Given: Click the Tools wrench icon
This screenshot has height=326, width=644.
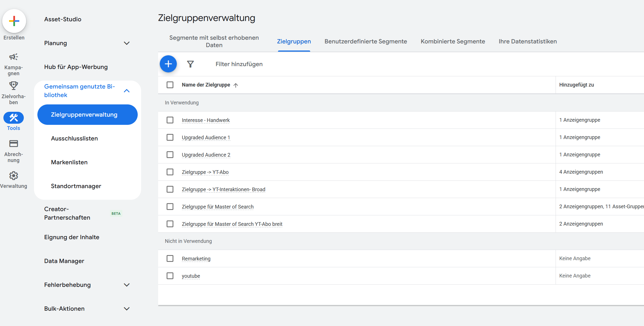Looking at the screenshot, I should (13, 117).
